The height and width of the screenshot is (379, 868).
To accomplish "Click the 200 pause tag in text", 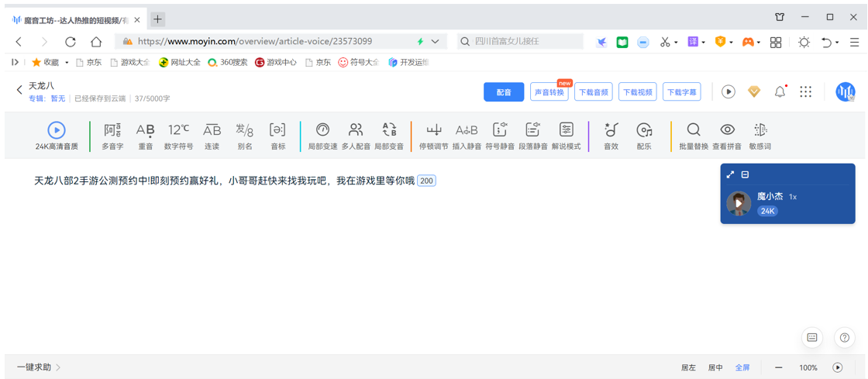I will (426, 181).
